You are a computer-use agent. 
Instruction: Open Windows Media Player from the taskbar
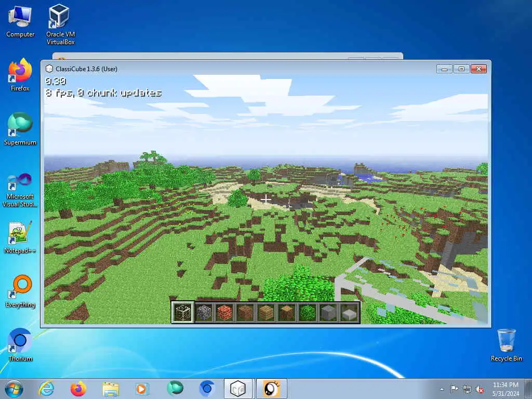[x=142, y=389]
